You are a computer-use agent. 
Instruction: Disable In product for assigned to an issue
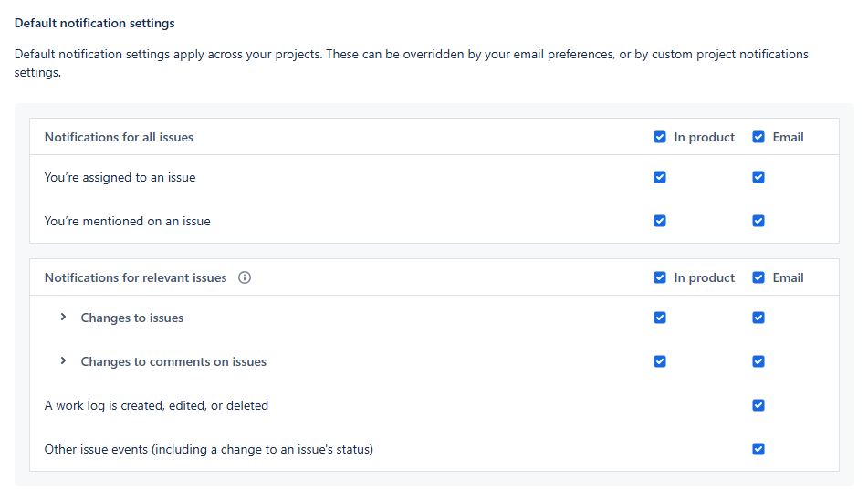660,177
